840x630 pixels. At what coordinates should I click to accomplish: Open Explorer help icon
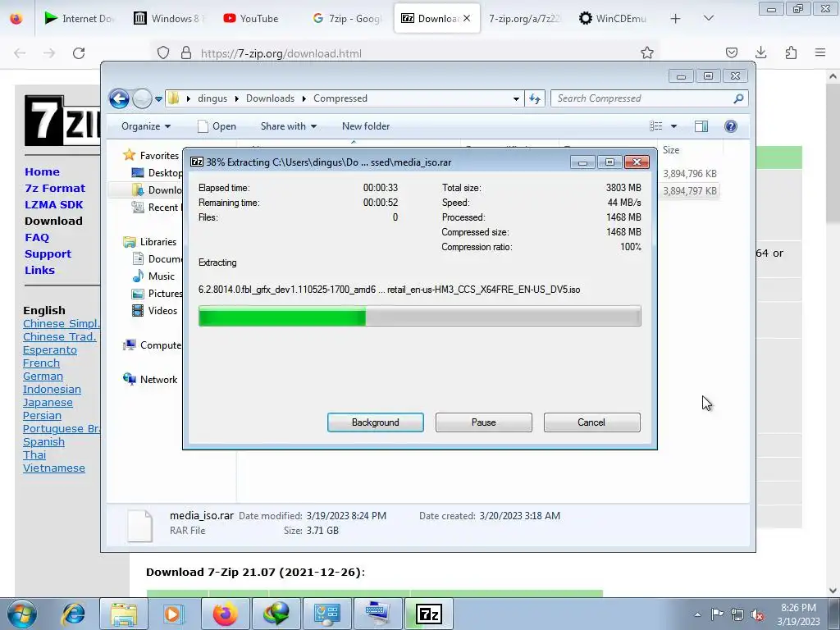click(x=731, y=126)
